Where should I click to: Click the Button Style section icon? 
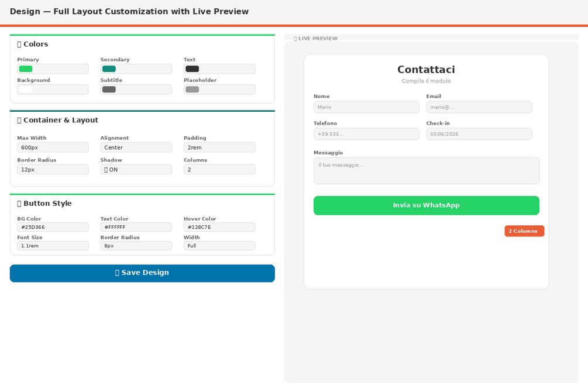pyautogui.click(x=19, y=204)
